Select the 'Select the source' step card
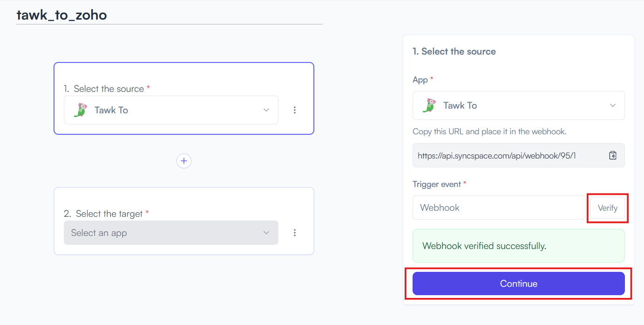The image size is (644, 325). coord(184,98)
